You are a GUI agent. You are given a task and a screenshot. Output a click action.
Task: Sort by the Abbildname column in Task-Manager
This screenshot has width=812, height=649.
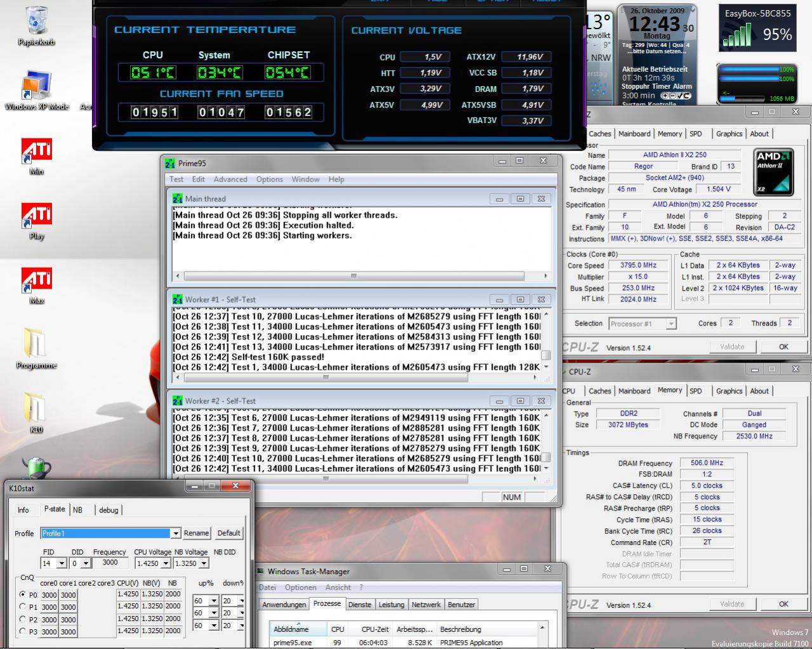click(298, 629)
